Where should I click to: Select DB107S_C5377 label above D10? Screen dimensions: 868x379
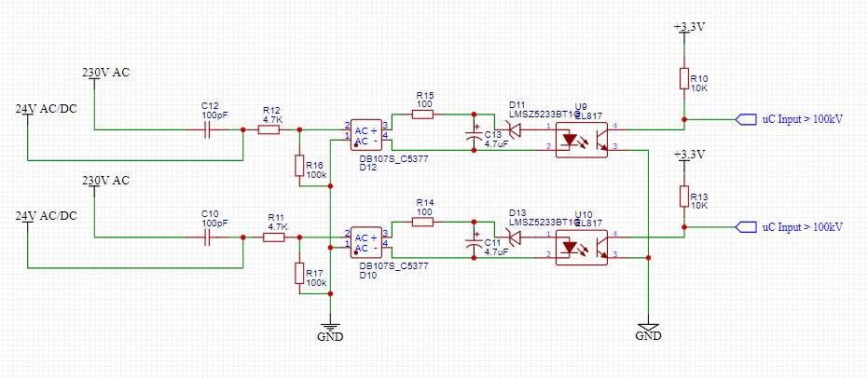click(394, 266)
